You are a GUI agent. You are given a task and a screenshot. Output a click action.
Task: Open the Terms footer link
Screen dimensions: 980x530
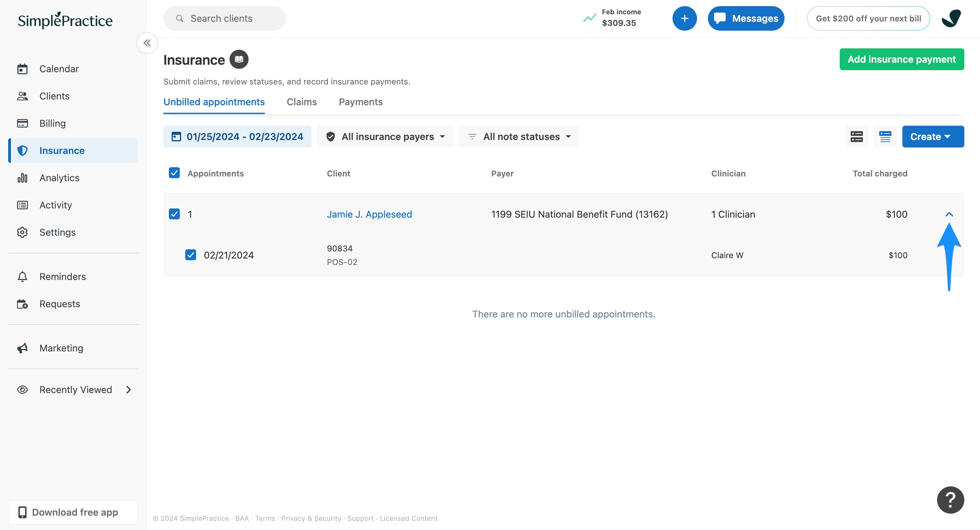(x=265, y=518)
